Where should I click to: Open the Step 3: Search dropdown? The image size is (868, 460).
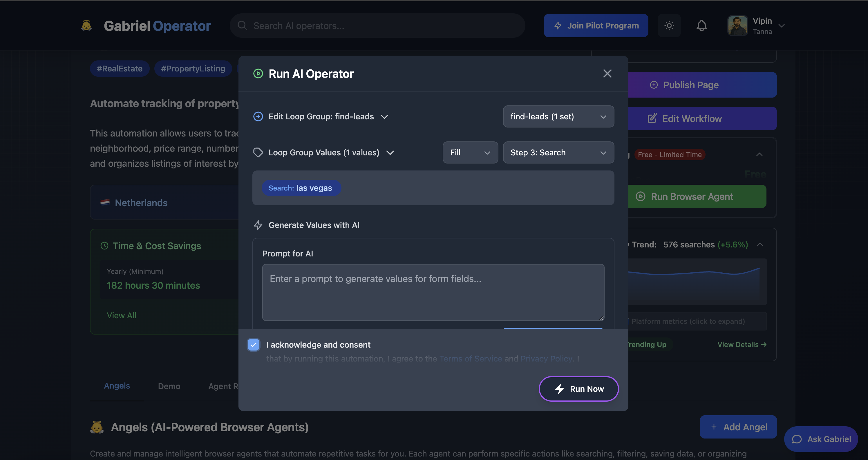tap(558, 152)
